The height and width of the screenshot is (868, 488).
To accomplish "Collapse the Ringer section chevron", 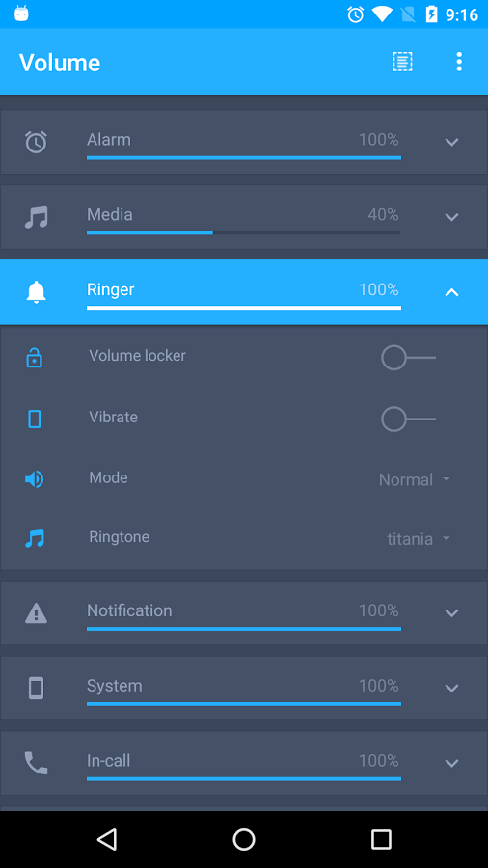I will pos(451,292).
